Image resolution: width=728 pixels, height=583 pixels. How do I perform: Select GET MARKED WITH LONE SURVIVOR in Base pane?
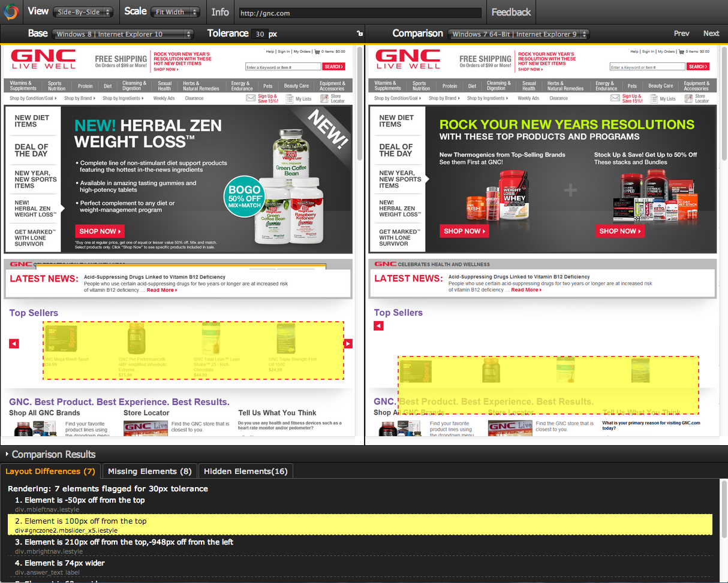tap(35, 238)
